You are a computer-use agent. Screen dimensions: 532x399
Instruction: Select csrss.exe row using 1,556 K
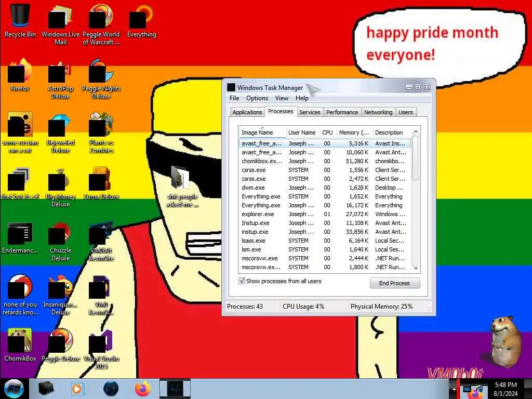pos(325,170)
